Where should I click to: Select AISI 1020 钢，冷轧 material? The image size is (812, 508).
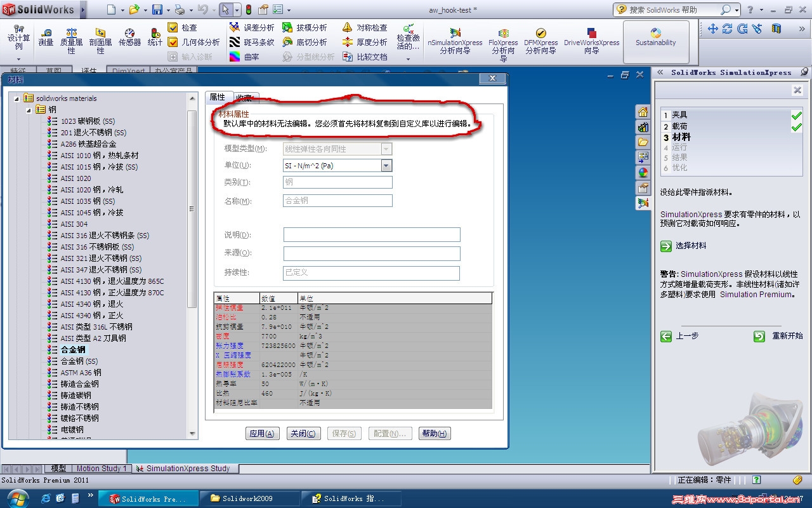[x=92, y=190]
